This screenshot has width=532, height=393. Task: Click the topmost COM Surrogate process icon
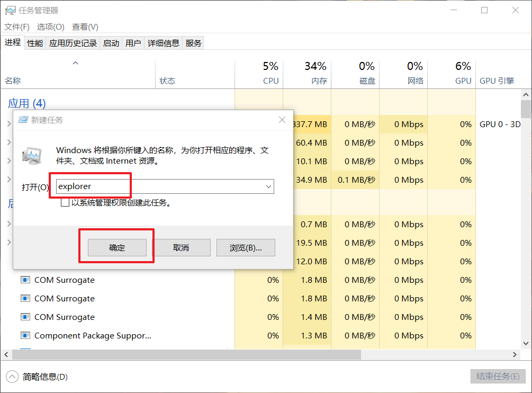tap(25, 280)
